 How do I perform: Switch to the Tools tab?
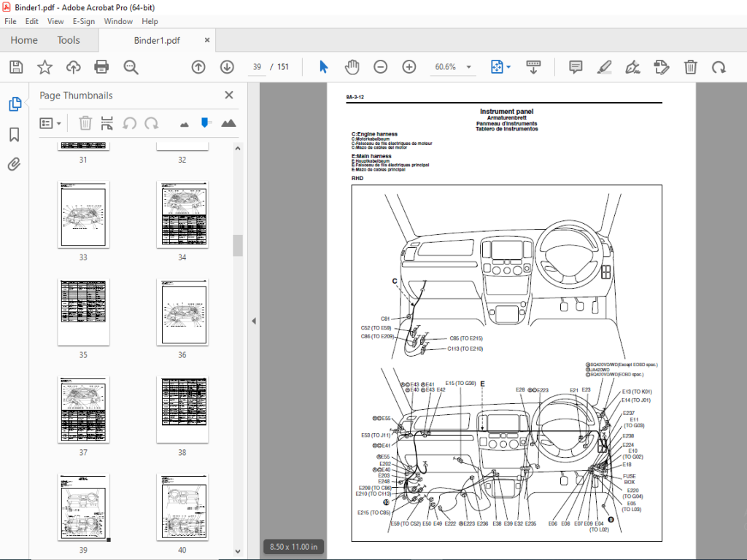[69, 41]
